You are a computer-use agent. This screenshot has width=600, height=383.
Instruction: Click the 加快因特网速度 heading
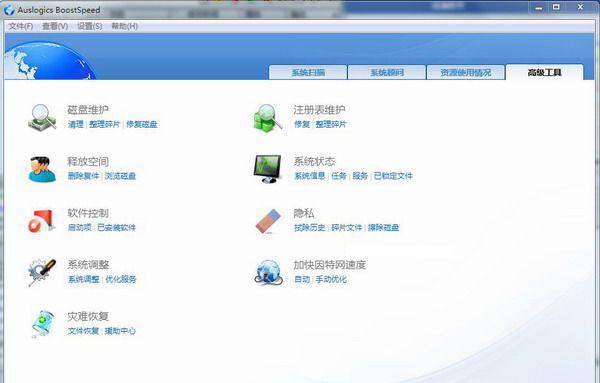click(x=329, y=265)
